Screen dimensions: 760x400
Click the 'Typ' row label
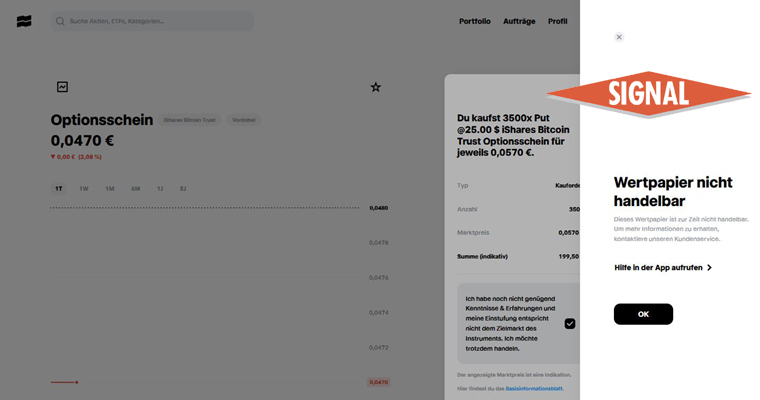(463, 185)
